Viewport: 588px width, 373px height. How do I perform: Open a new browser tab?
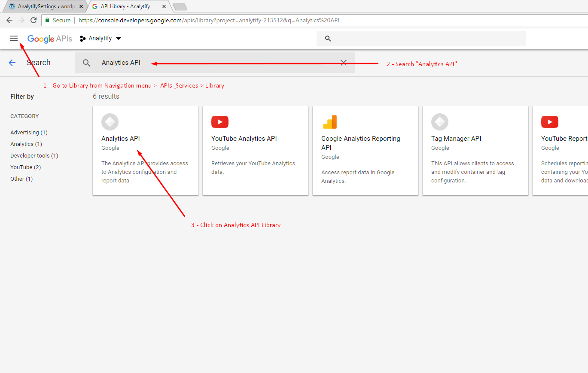pos(180,6)
